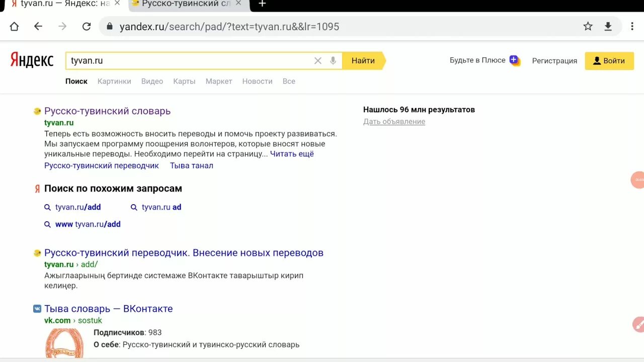Switch to Картинки results
Screen dimensions: 644x362
114,81
